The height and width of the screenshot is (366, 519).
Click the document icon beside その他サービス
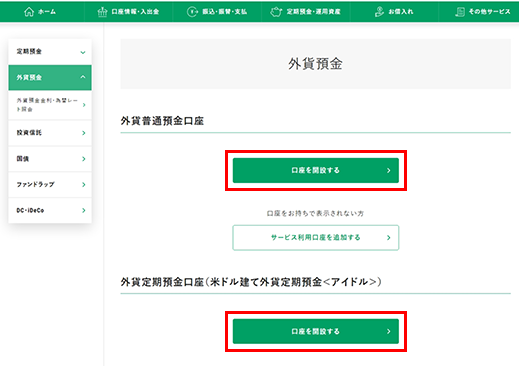pos(460,12)
